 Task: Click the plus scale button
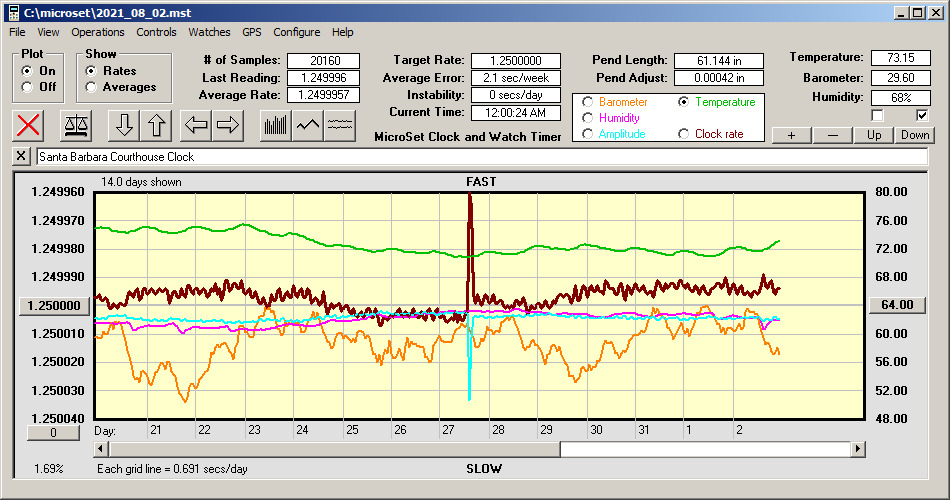pos(791,135)
